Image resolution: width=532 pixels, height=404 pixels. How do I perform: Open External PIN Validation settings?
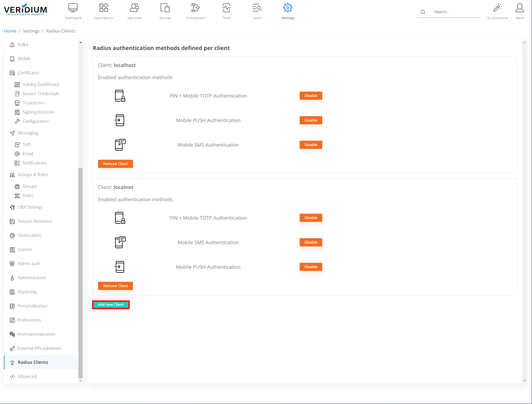40,348
